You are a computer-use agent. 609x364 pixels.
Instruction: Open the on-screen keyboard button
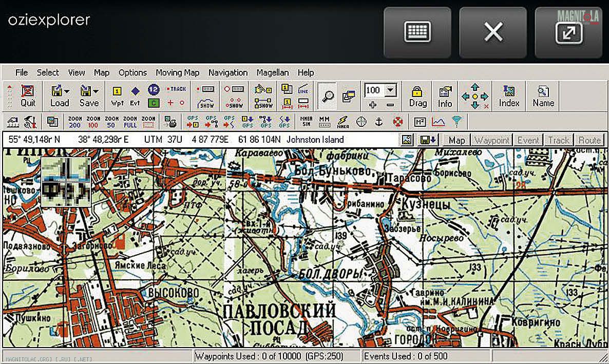point(417,32)
